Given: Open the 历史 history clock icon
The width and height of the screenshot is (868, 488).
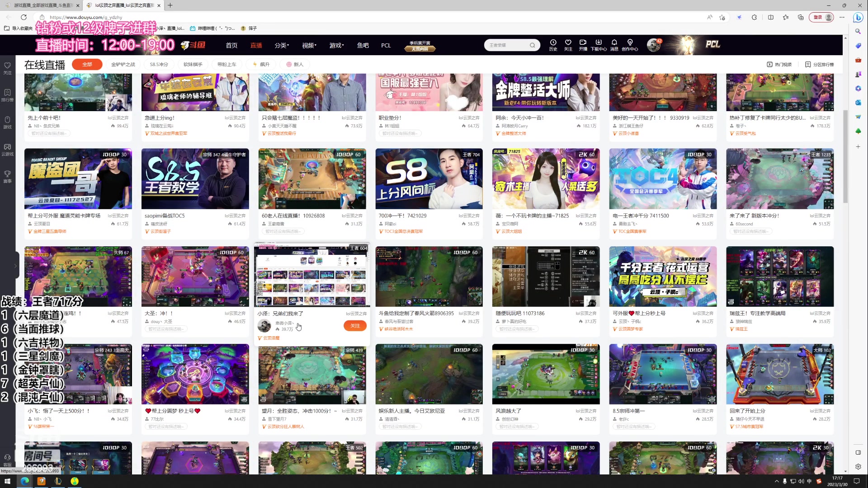Looking at the screenshot, I should pyautogui.click(x=553, y=42).
